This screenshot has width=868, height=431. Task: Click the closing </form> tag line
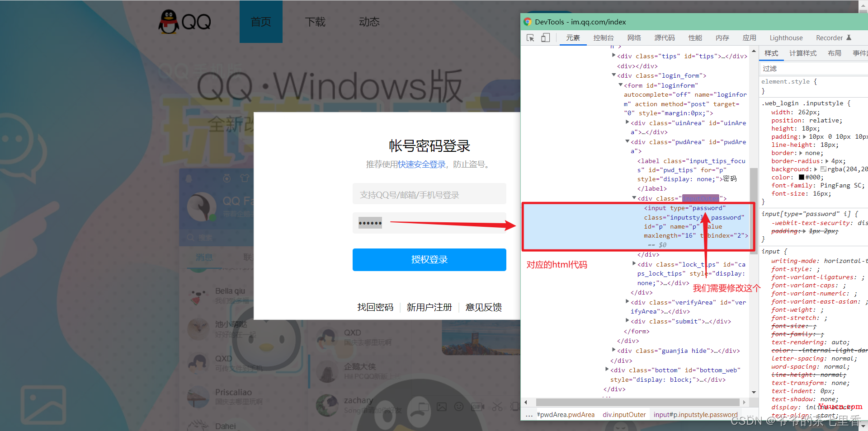click(637, 331)
